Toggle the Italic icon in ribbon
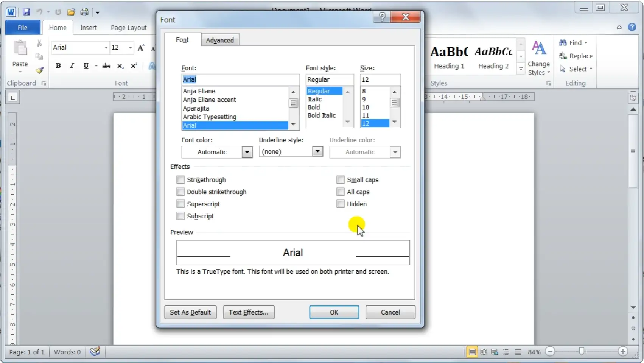 [72, 66]
